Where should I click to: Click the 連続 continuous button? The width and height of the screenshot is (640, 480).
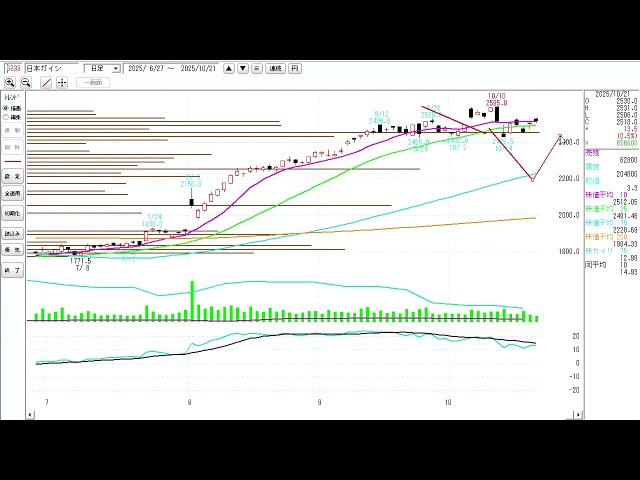point(275,68)
